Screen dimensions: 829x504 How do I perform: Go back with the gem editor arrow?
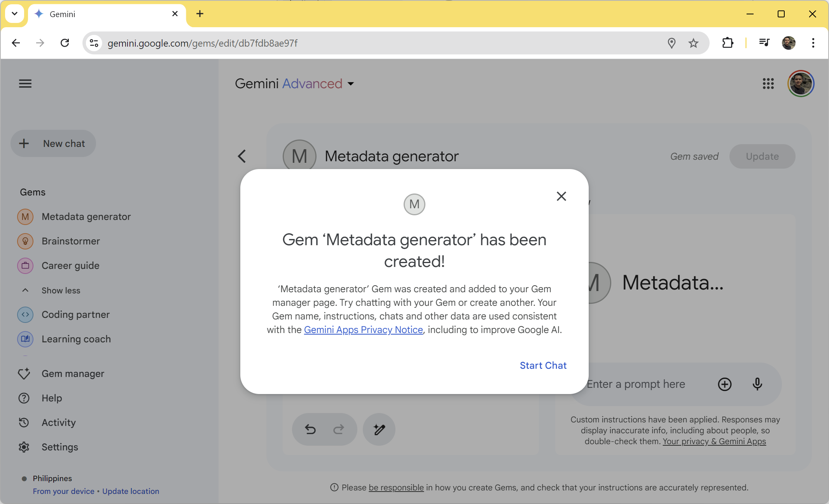click(242, 156)
